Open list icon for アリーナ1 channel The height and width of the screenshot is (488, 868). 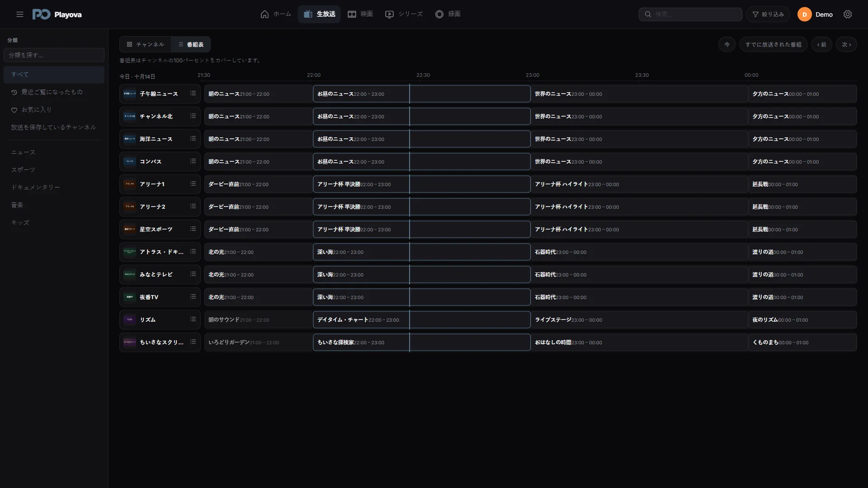(193, 184)
